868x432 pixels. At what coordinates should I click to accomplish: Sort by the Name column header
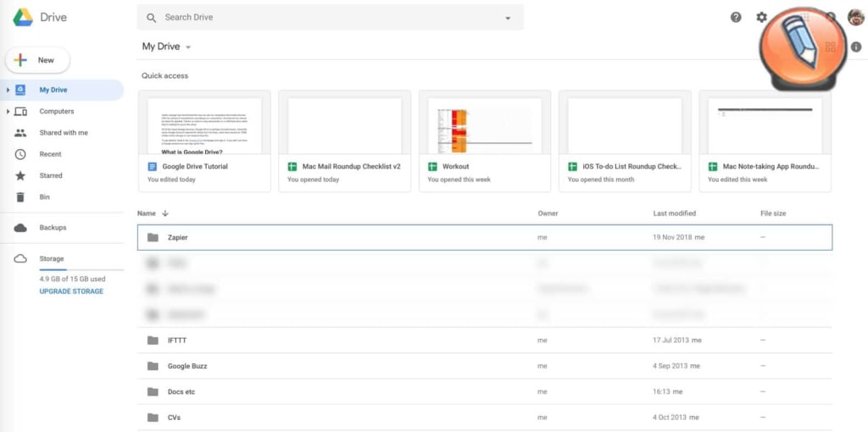(x=146, y=213)
